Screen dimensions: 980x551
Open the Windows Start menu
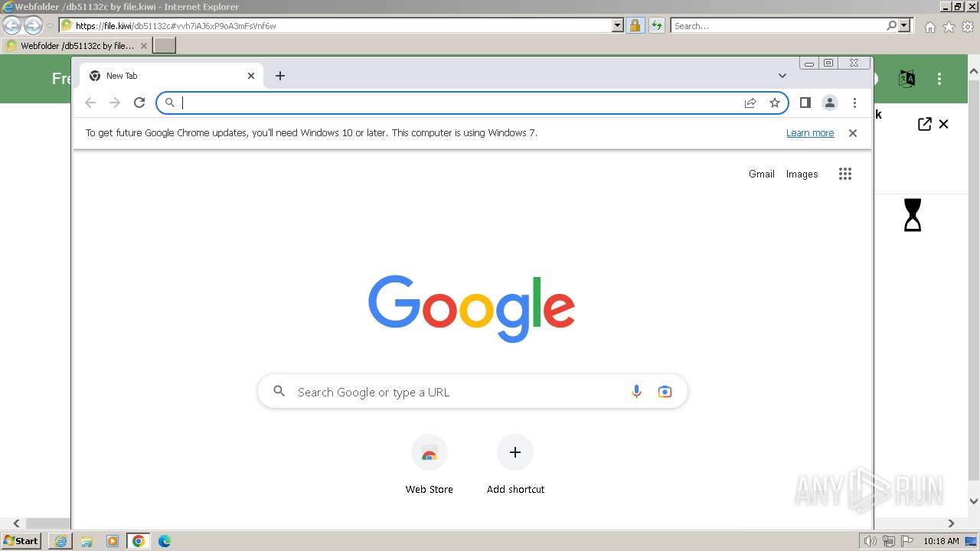pos(21,540)
